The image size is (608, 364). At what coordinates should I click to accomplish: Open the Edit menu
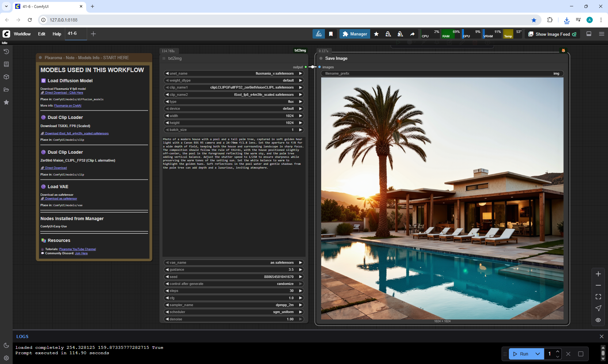pos(41,34)
